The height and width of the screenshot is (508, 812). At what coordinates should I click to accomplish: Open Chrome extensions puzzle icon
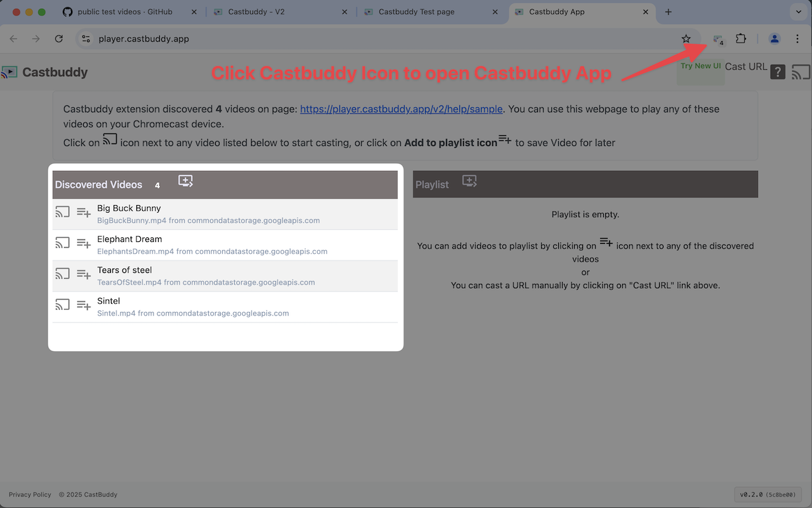coord(741,39)
